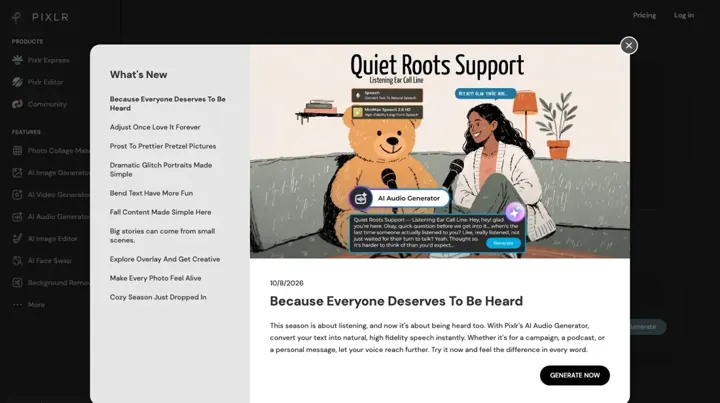Click AI Image Editor sidebar icon
720x403 pixels.
pyautogui.click(x=17, y=239)
